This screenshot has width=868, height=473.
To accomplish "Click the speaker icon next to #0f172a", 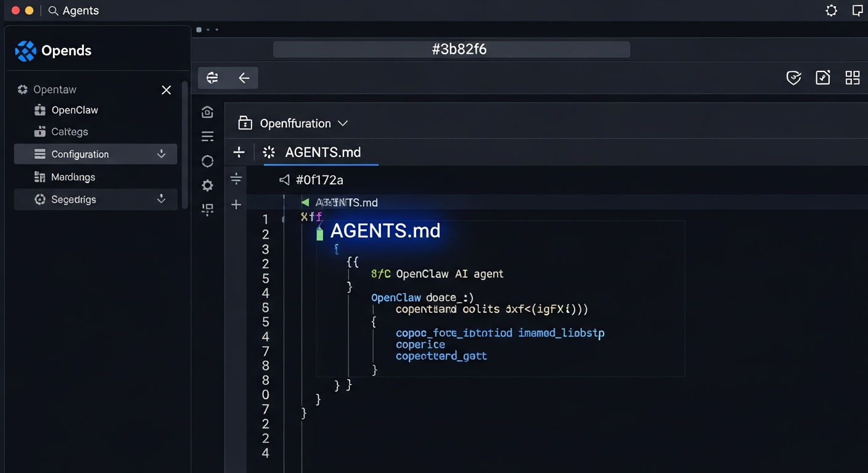I will coord(284,180).
